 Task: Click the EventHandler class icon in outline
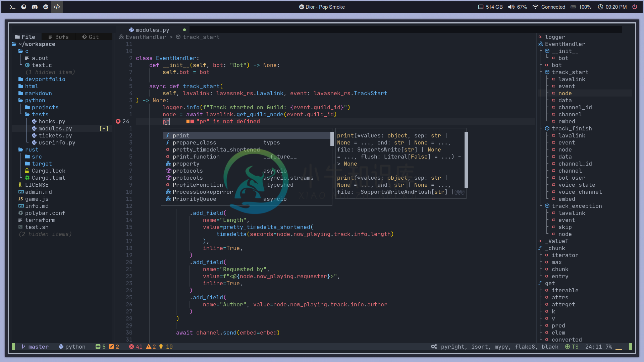[541, 44]
